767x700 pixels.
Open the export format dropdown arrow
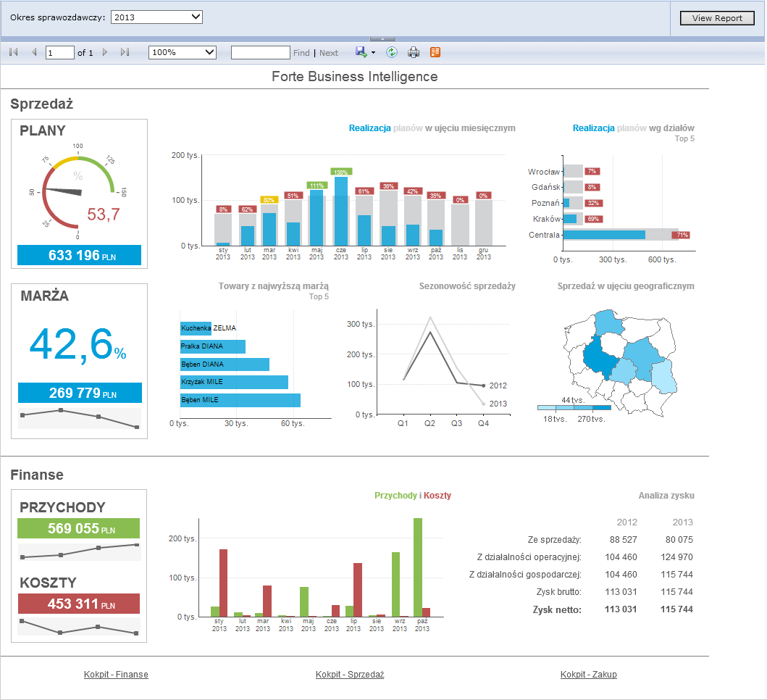tap(373, 52)
